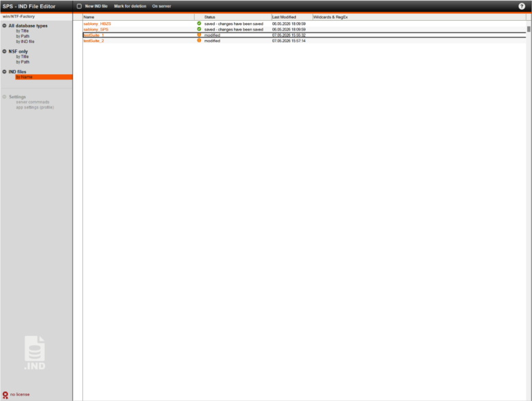Toggle the checkbox beside New IND file
This screenshot has height=401, width=532.
[79, 6]
